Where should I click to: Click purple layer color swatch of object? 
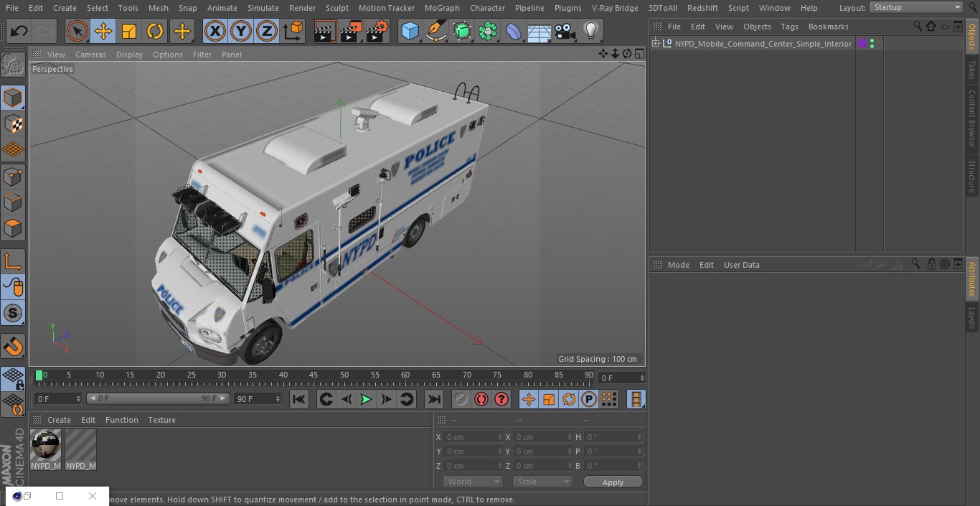tap(862, 44)
